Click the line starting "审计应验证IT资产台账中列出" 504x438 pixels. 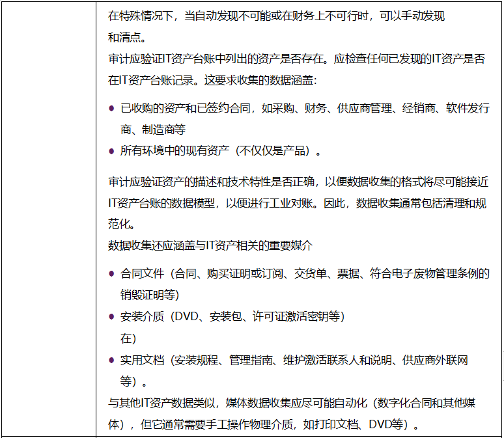point(296,59)
